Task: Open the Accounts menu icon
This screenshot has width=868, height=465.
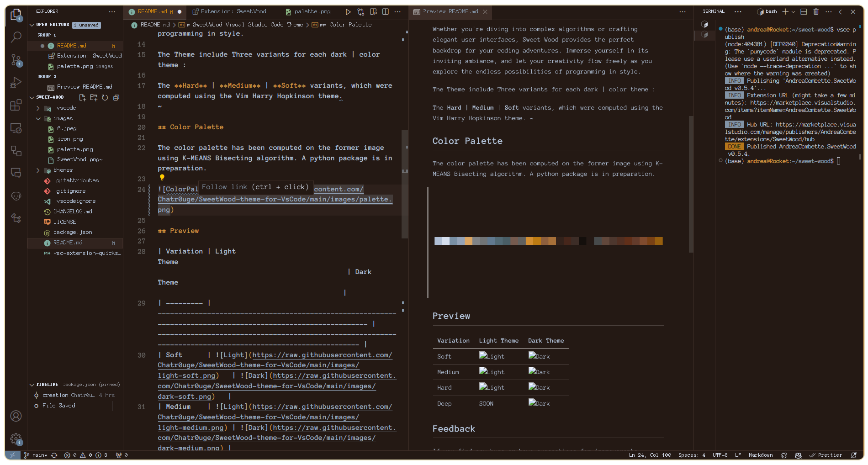Action: click(16, 416)
